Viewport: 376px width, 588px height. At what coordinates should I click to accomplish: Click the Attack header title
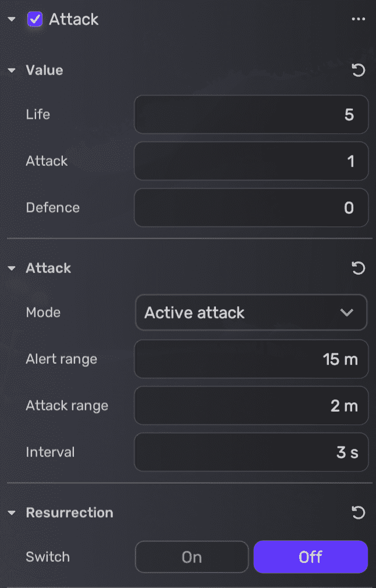74,19
